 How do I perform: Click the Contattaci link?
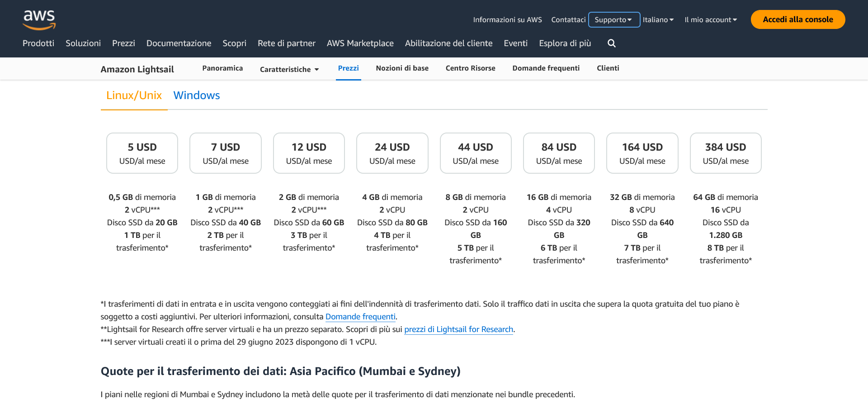click(x=568, y=20)
